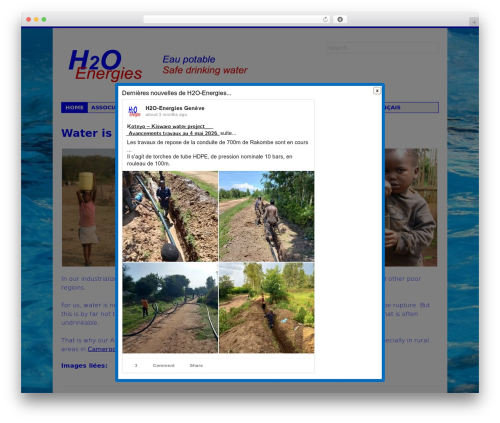Click the 'Eau potable' tagline text
The height and width of the screenshot is (423, 500).
189,60
